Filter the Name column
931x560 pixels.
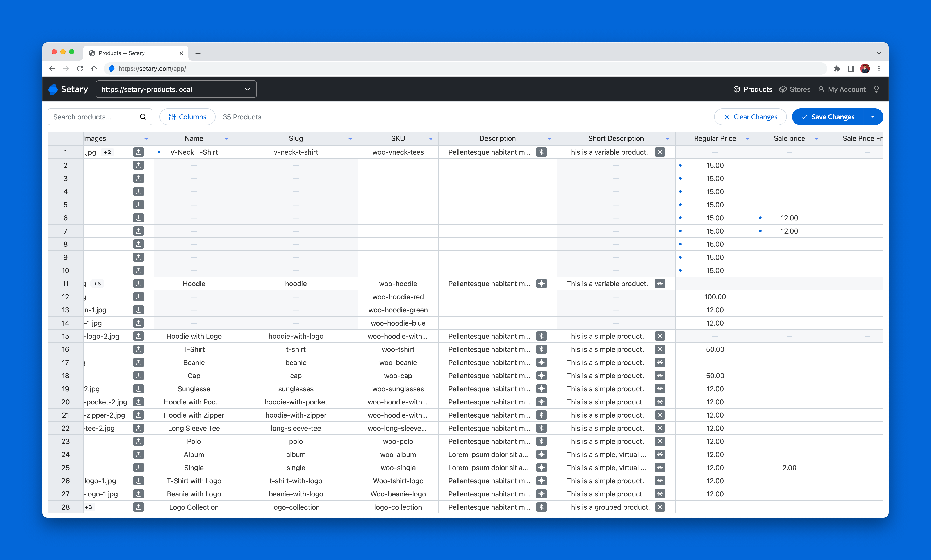(227, 138)
